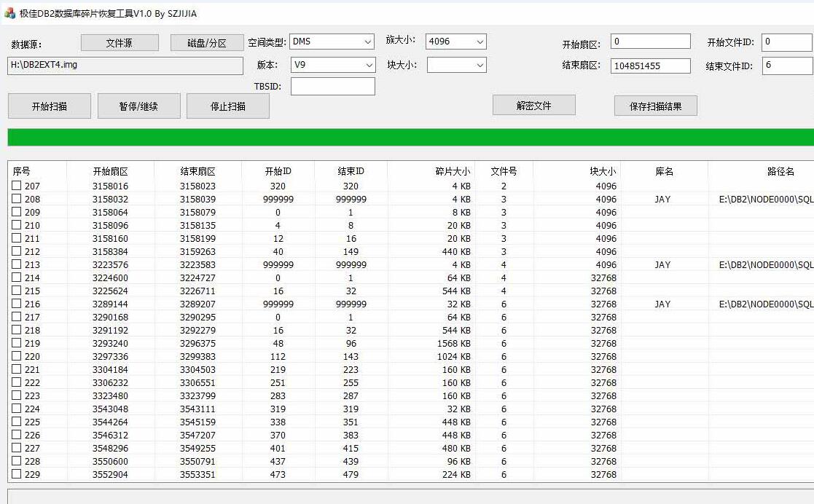The height and width of the screenshot is (504, 814).
Task: Sort by the 开始扇区 column header
Action: point(110,172)
